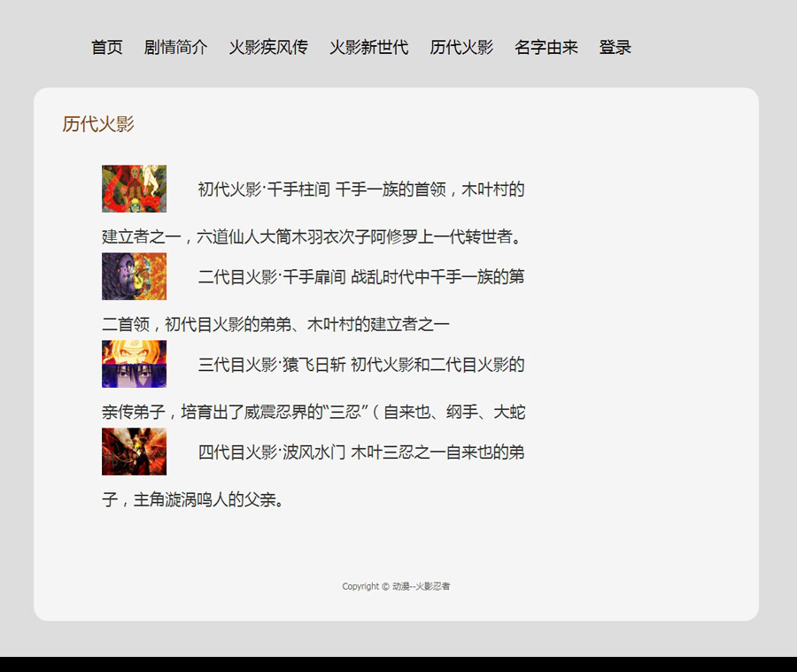This screenshot has width=797, height=672.
Task: Open the 火影疾风传 menu item
Action: (268, 47)
